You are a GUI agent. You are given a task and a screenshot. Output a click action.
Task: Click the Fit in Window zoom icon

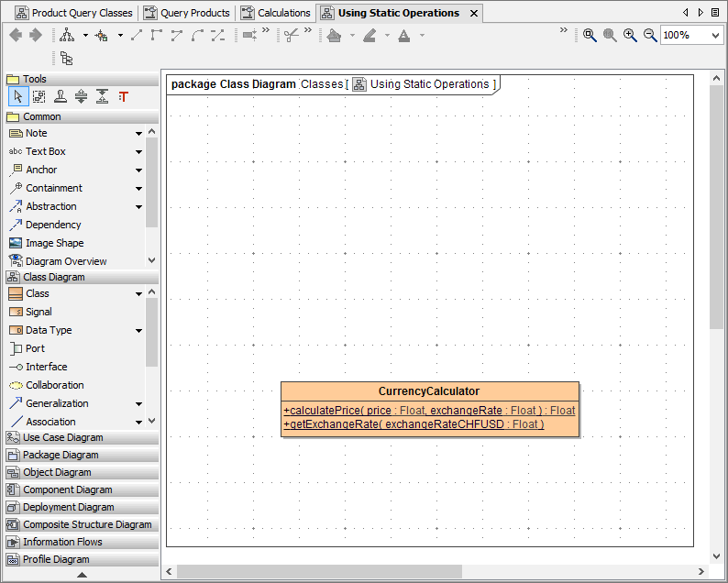pos(590,35)
